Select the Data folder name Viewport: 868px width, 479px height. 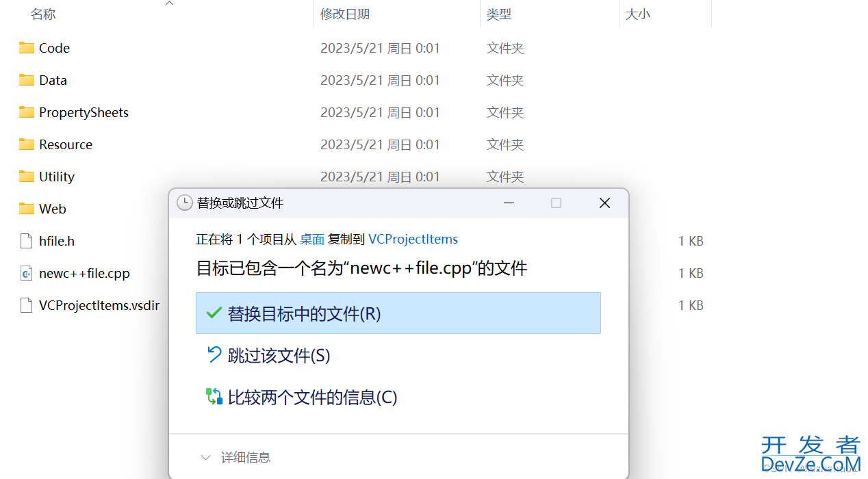53,80
